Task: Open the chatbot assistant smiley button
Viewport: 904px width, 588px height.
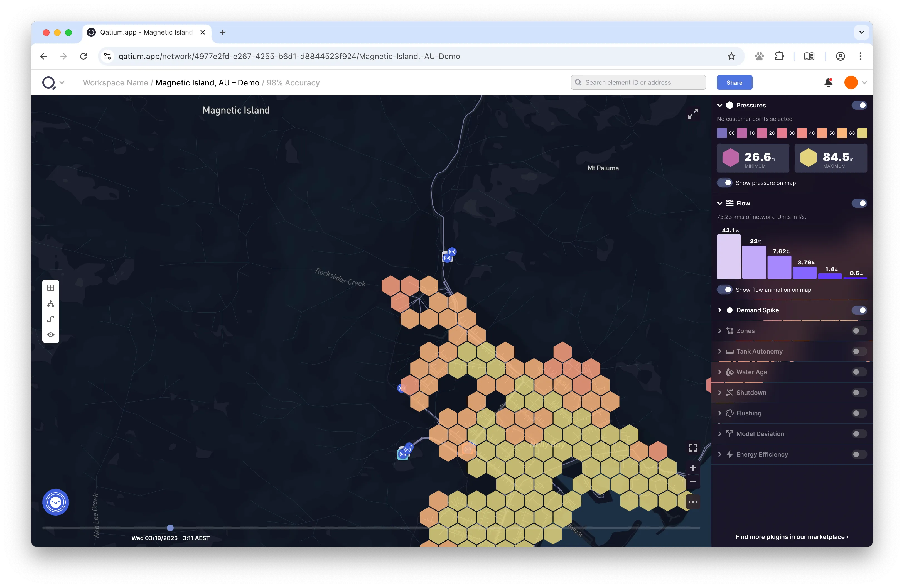Action: (55, 502)
